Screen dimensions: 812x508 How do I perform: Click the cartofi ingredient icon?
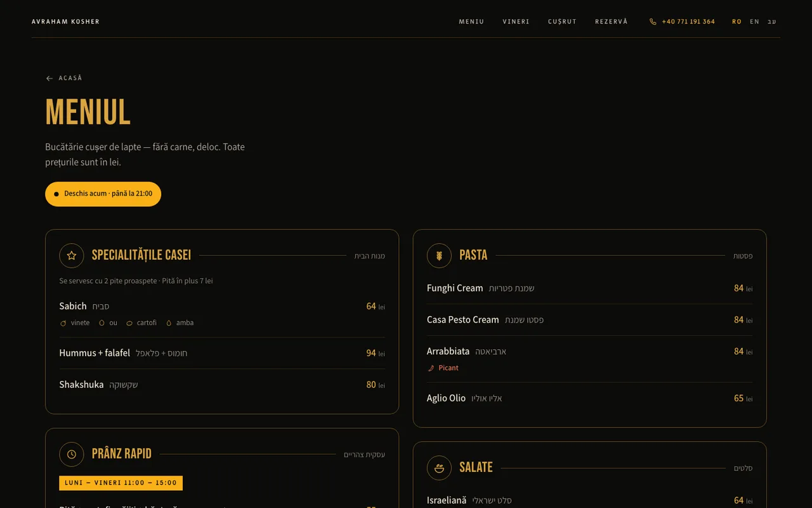pyautogui.click(x=129, y=323)
